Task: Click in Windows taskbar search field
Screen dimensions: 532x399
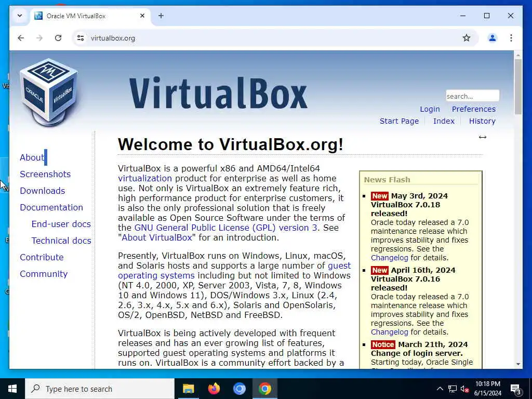Action: [x=100, y=389]
